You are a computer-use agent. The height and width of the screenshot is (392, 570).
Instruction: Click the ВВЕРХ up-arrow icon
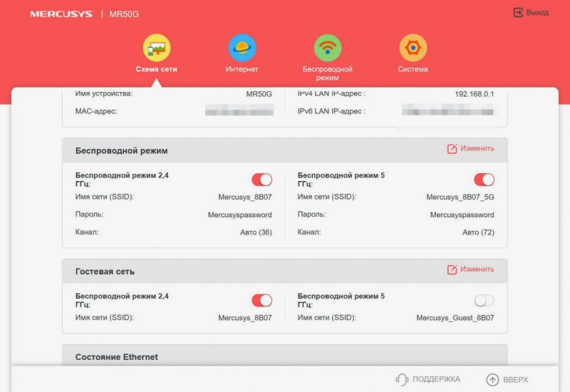pos(492,380)
